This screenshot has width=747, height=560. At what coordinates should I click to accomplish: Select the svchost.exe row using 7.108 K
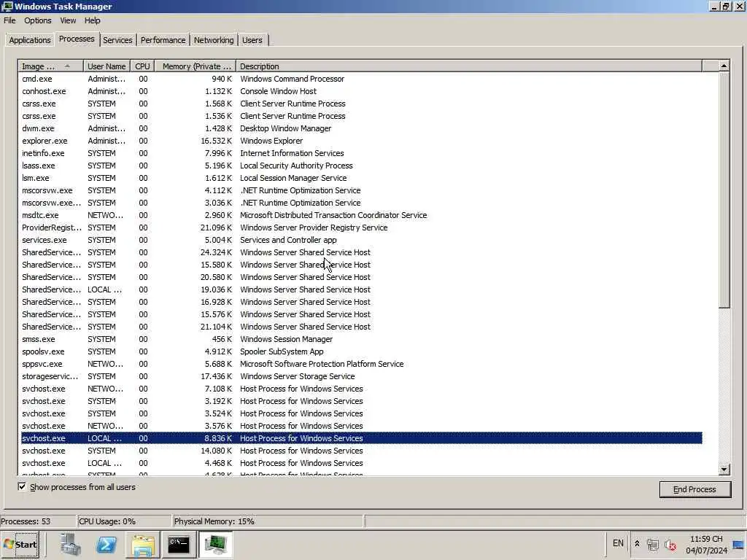361,388
